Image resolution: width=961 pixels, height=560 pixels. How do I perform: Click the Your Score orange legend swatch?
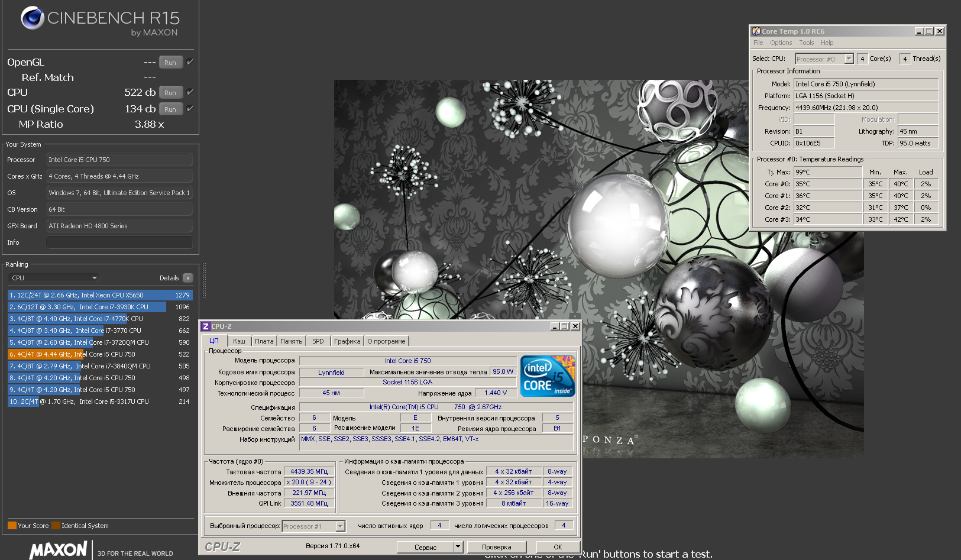coord(12,526)
